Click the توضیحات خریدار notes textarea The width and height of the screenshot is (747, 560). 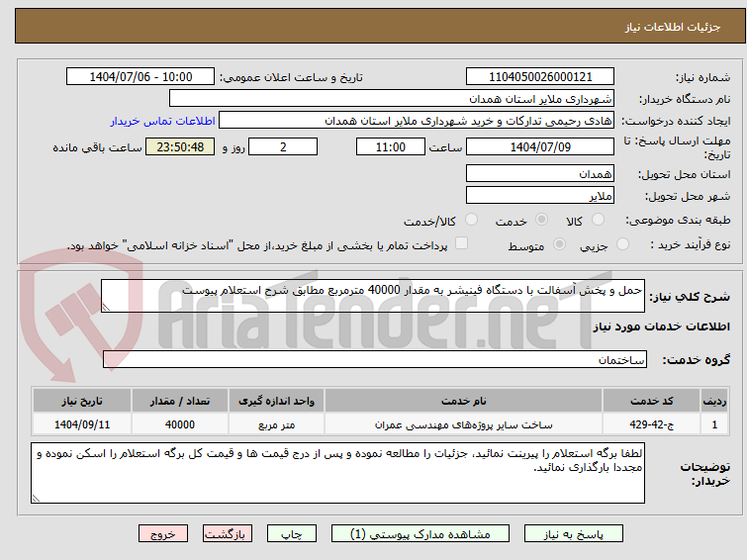tap(337, 473)
